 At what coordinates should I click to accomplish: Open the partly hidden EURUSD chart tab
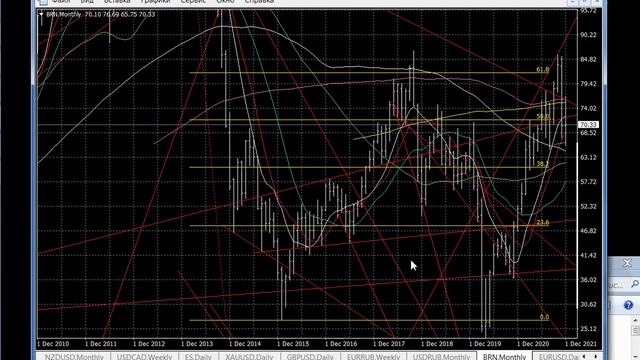pyautogui.click(x=557, y=357)
